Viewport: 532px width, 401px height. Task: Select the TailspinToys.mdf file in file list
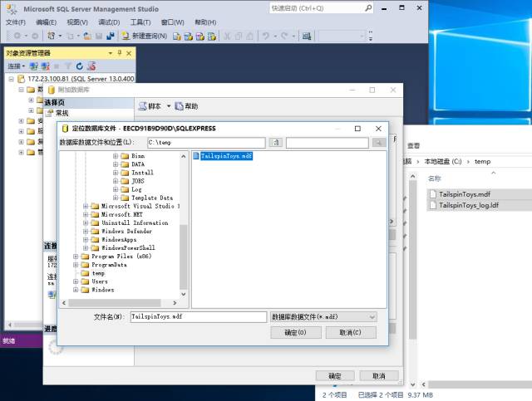(223, 156)
